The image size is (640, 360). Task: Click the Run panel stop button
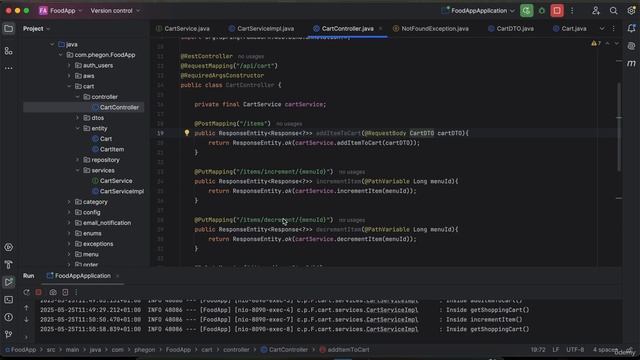(38, 292)
